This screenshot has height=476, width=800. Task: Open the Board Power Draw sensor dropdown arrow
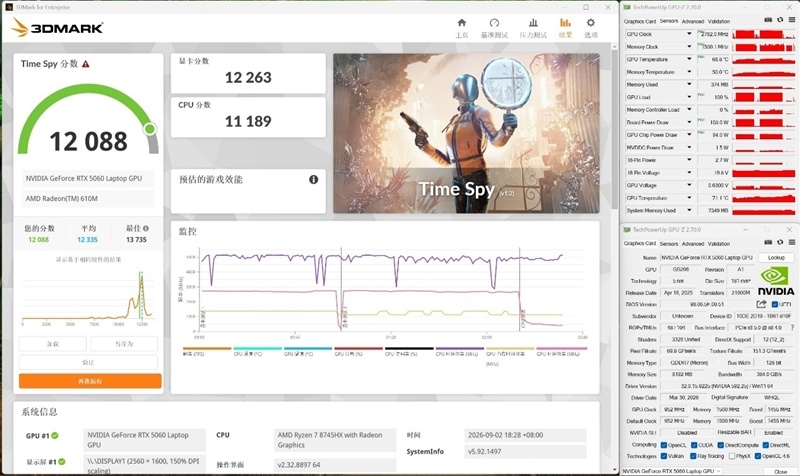689,122
